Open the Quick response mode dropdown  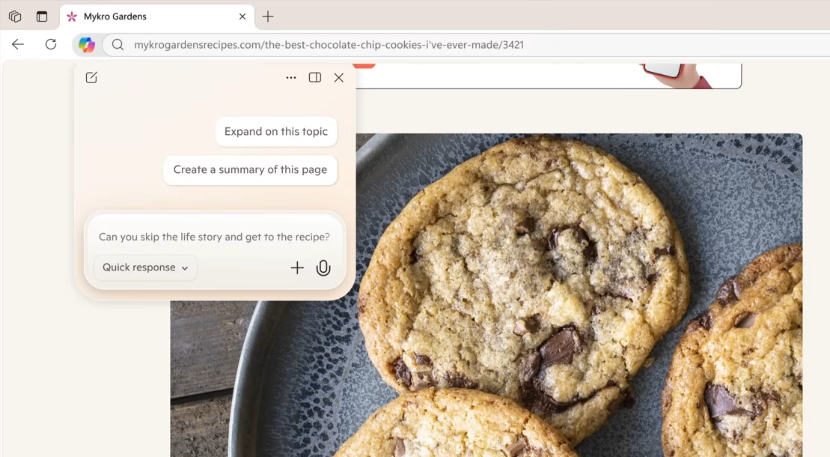tap(146, 267)
